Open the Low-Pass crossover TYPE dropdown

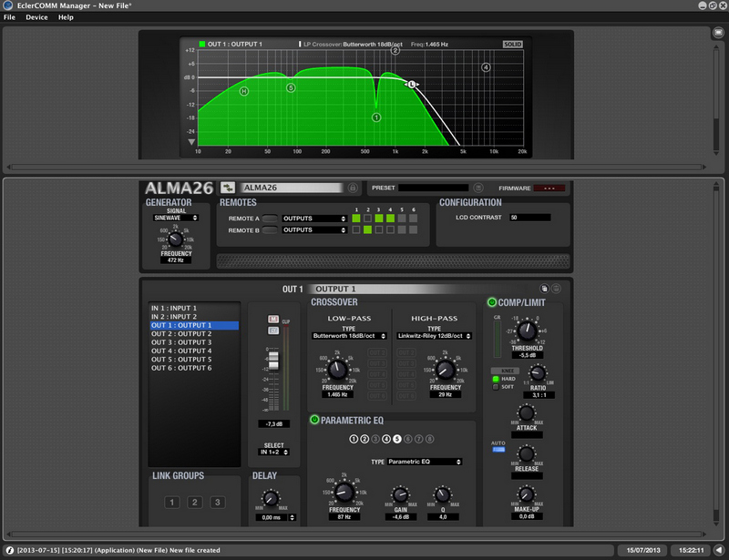pyautogui.click(x=346, y=336)
